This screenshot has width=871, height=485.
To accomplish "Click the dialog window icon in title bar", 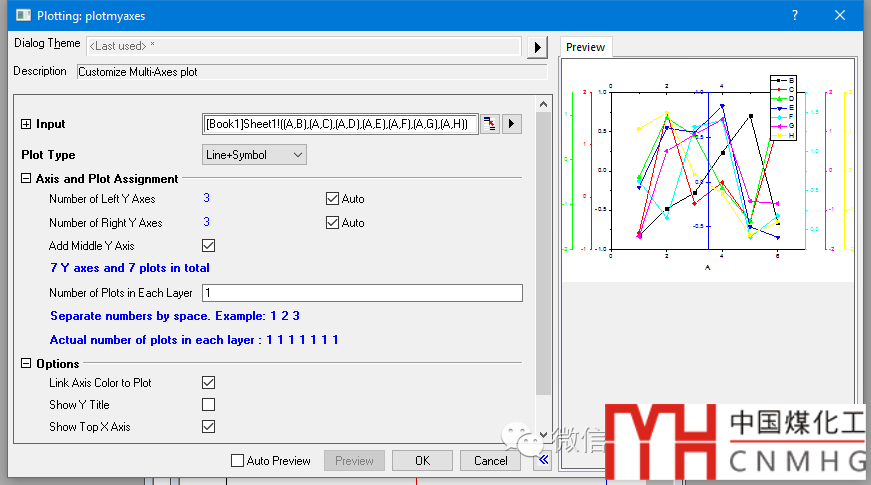I will [22, 15].
